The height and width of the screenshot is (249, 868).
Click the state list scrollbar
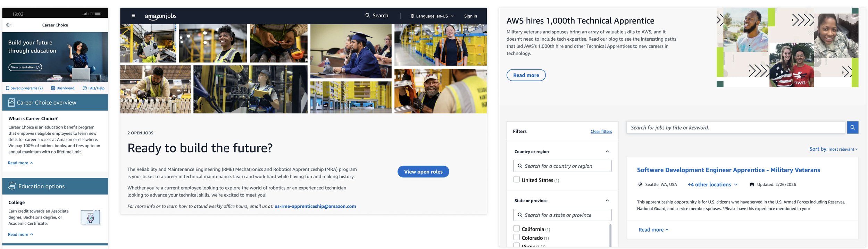(610, 235)
